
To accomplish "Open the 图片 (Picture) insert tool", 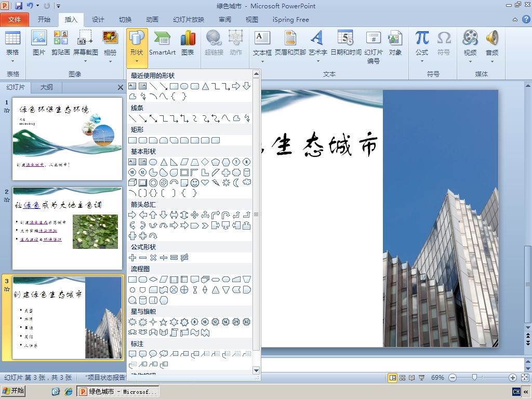I will (x=38, y=43).
